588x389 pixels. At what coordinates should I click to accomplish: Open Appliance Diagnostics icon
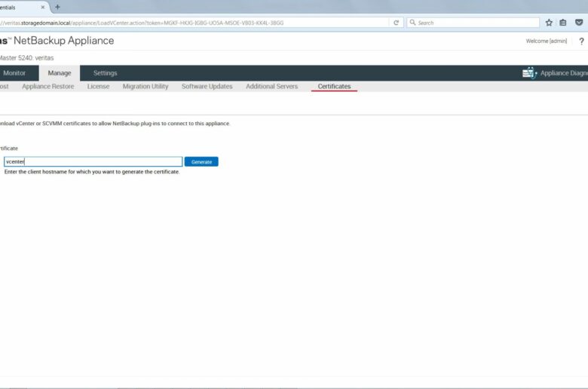529,73
